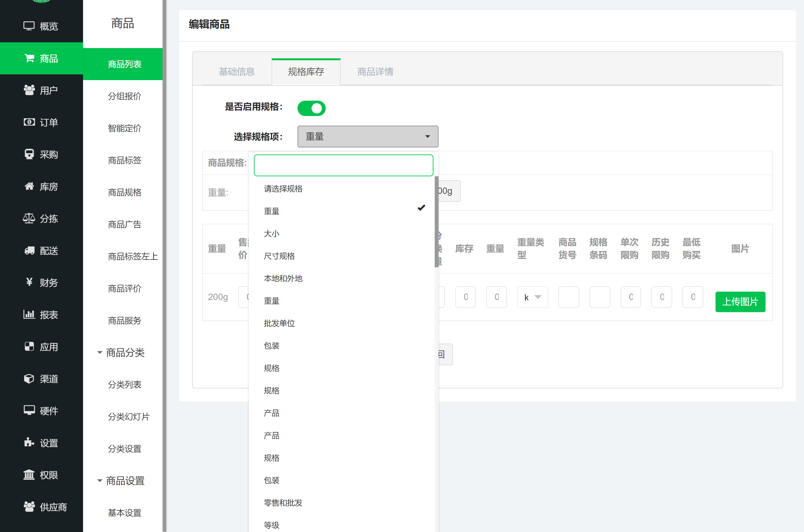Click the spec search box in the dropdown
This screenshot has height=532, width=804.
[x=343, y=166]
